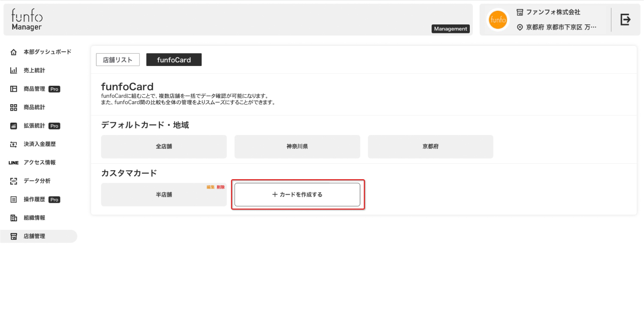
Task: Click the LINE icon beside アクセス情報
Action: [x=14, y=162]
